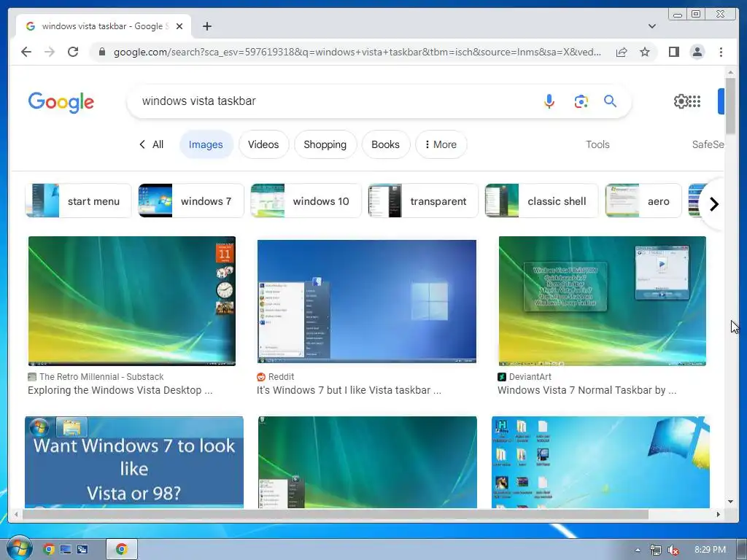
Task: Open the muted volume tray icon
Action: coord(673,550)
